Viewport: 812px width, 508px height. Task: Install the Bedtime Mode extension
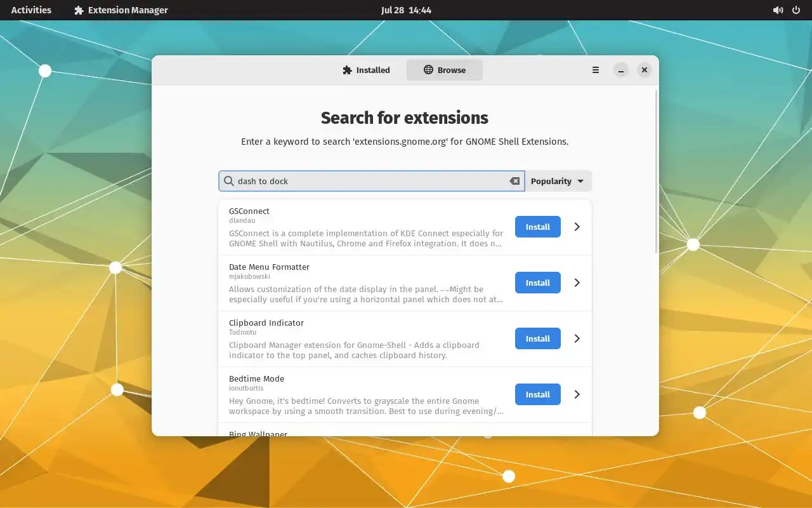[x=538, y=394]
